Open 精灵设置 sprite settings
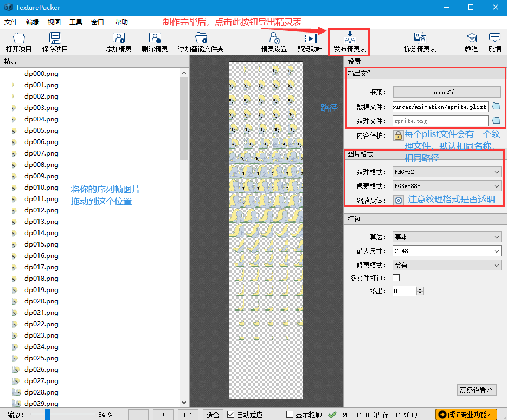 (x=274, y=43)
